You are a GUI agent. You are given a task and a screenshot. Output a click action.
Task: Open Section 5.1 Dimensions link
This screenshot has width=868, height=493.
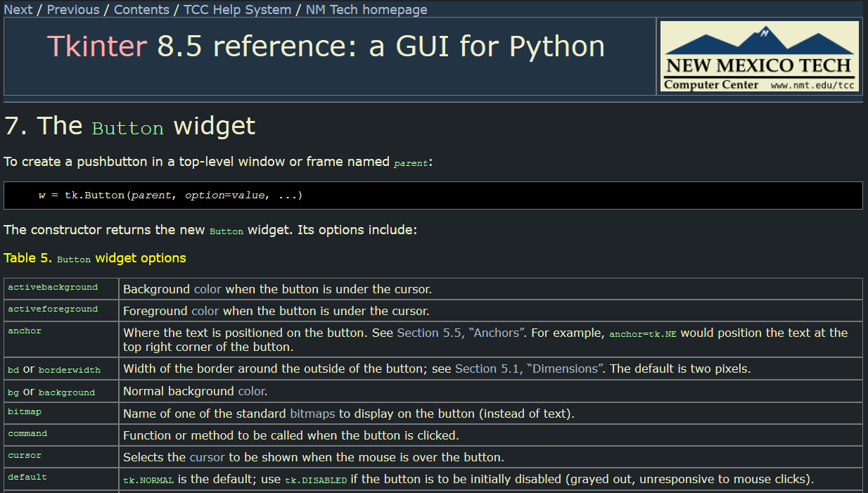click(x=529, y=369)
